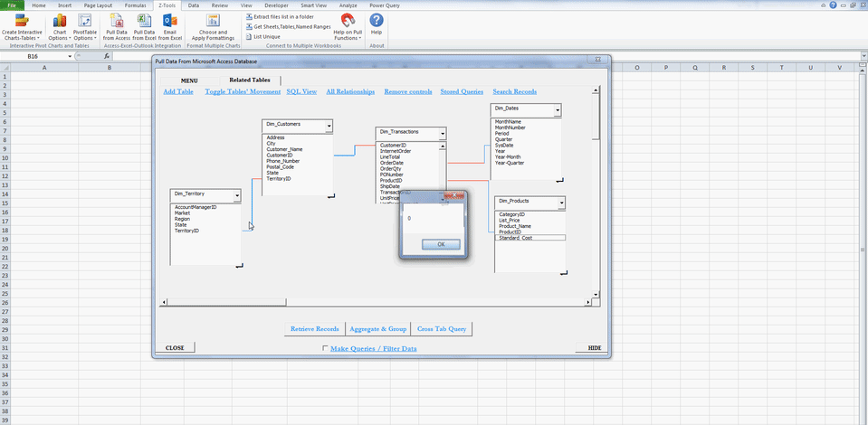This screenshot has height=425, width=868.
Task: Click the Aggregate & Group button
Action: tap(378, 329)
